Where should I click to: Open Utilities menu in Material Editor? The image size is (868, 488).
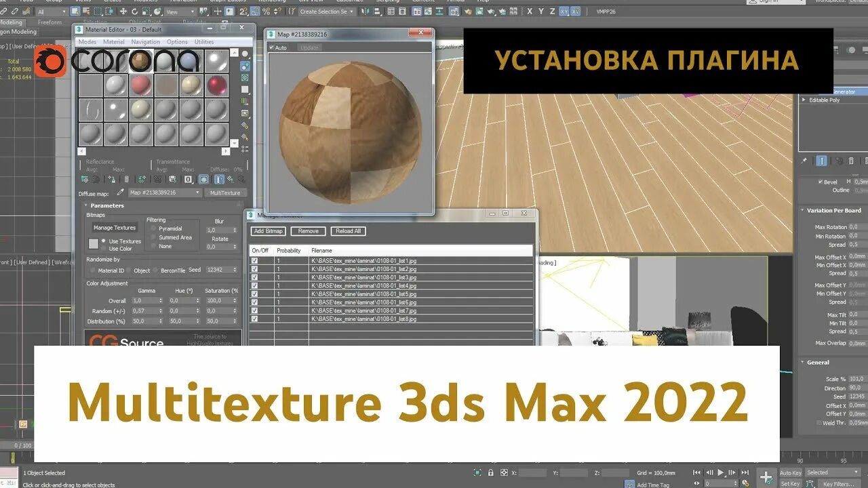click(204, 42)
